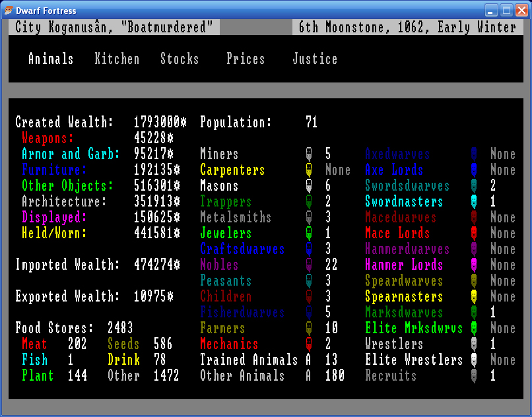Click the Exported Wealth value 10975
532x417 pixels.
pyautogui.click(x=154, y=296)
